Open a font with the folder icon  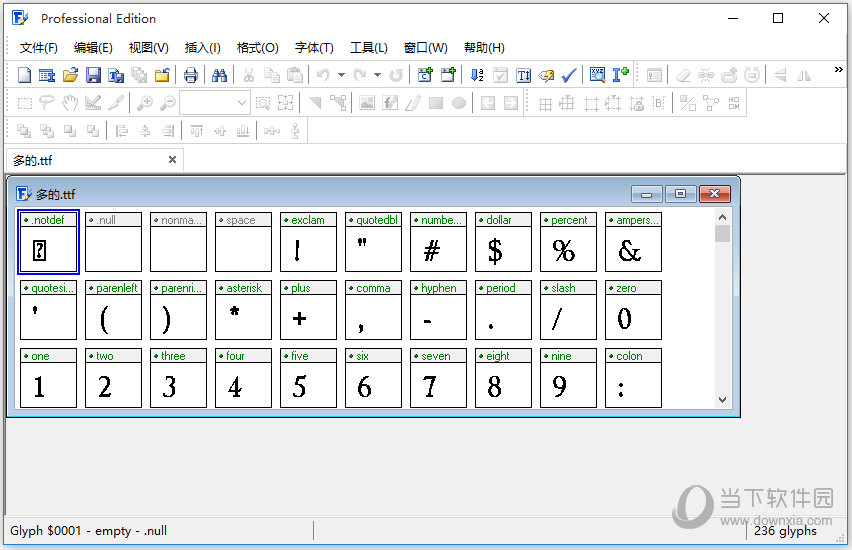click(x=70, y=75)
